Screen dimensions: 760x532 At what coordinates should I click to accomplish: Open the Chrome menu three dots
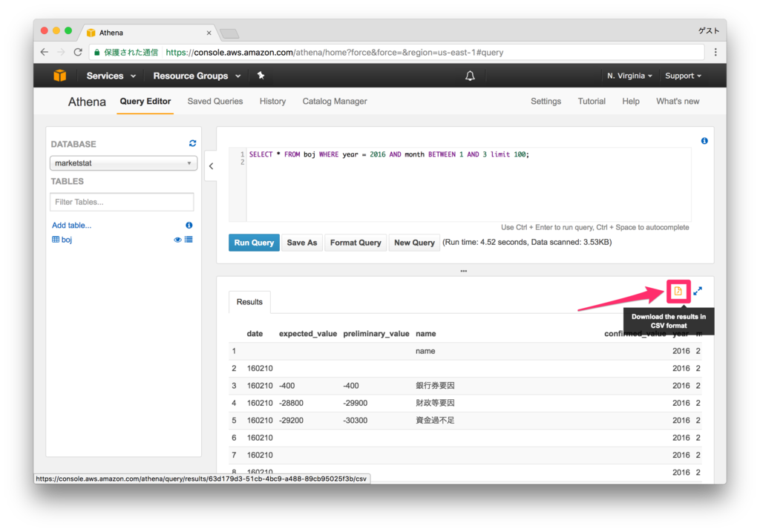coord(715,53)
